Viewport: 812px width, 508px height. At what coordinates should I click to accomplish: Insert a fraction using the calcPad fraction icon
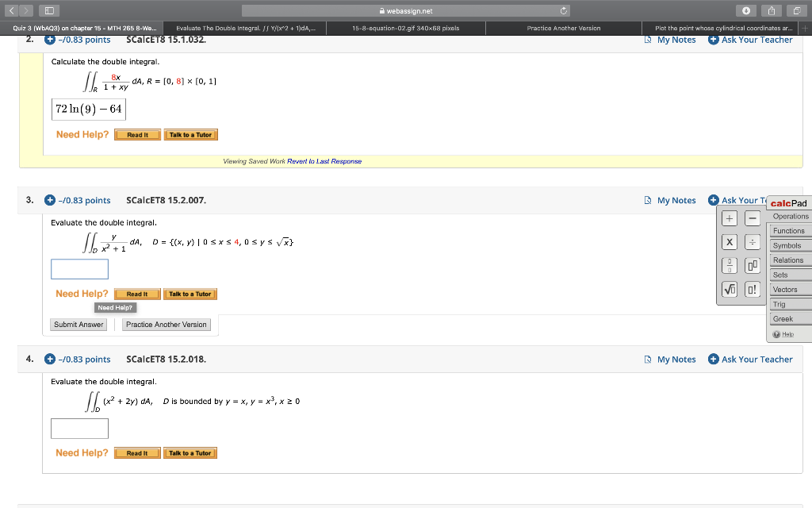(x=729, y=264)
